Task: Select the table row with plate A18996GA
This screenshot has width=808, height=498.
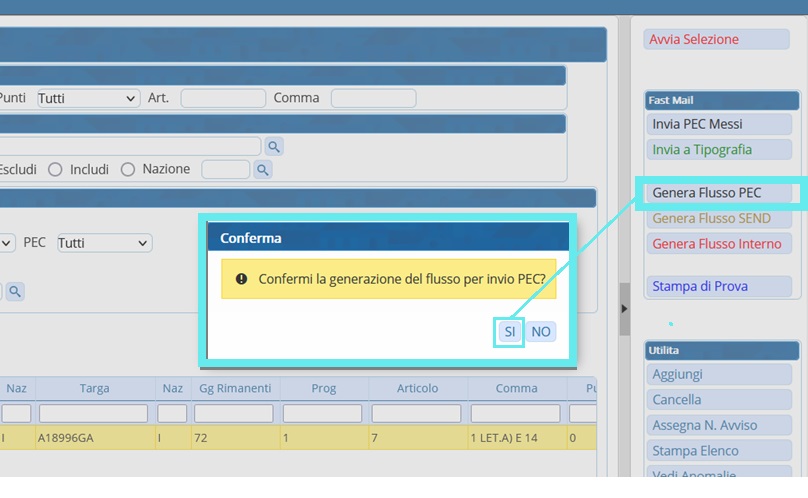Action: click(94, 438)
